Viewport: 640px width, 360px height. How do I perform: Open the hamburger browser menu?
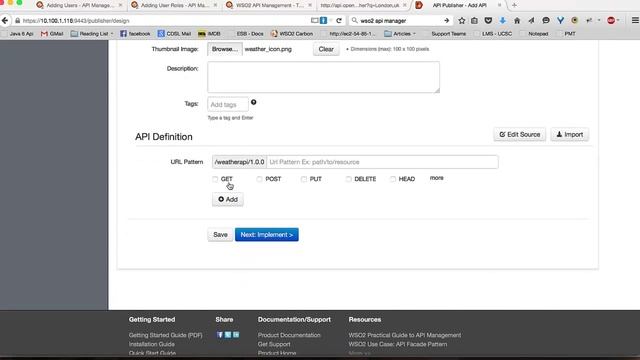(635, 20)
